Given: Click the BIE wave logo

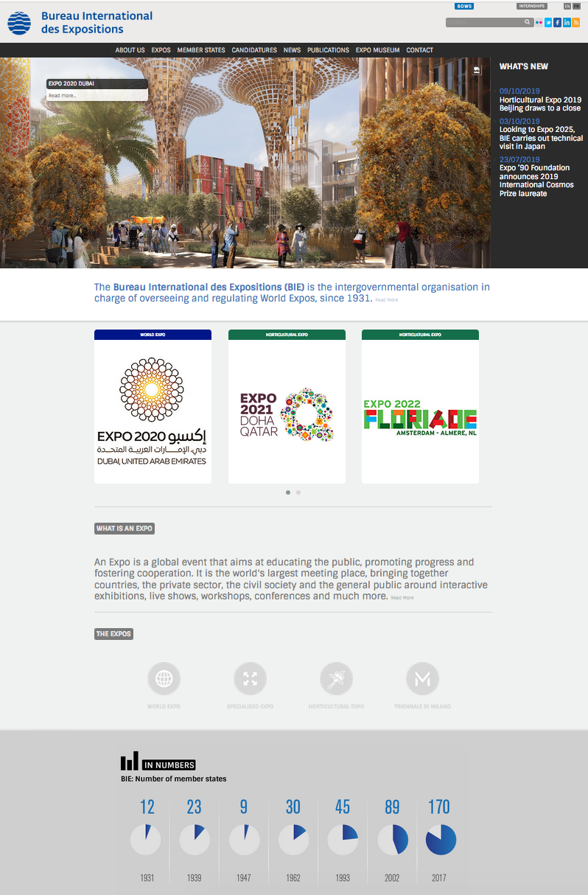Looking at the screenshot, I should click(x=19, y=24).
